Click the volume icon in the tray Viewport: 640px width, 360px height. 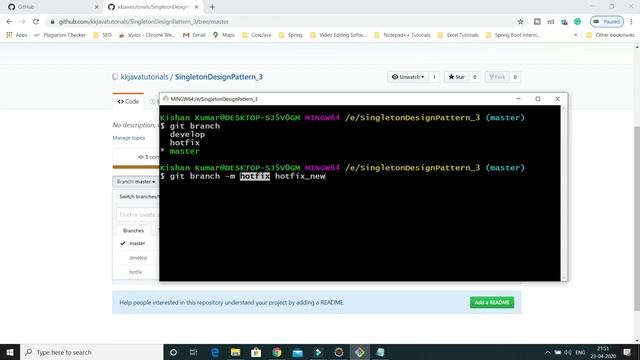[x=568, y=352]
